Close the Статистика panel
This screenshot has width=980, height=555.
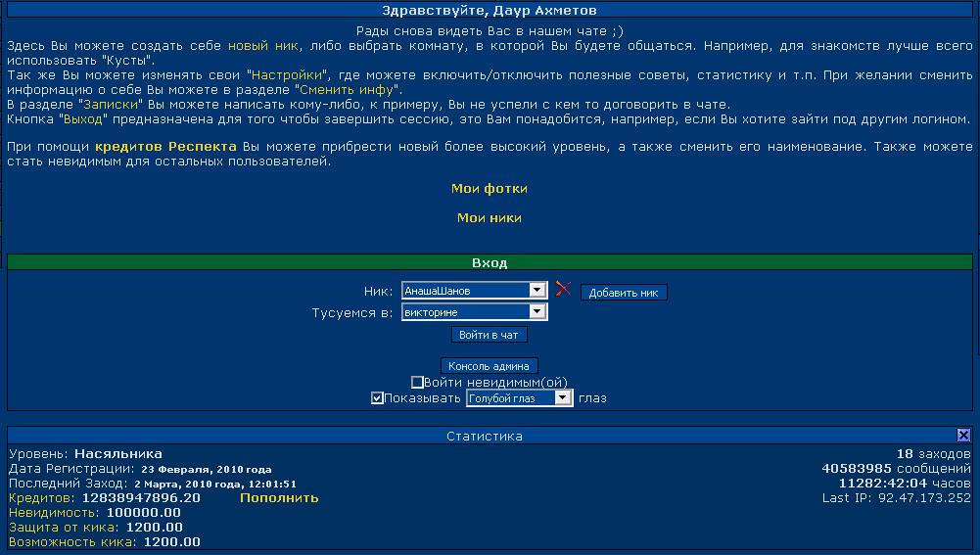(x=963, y=435)
